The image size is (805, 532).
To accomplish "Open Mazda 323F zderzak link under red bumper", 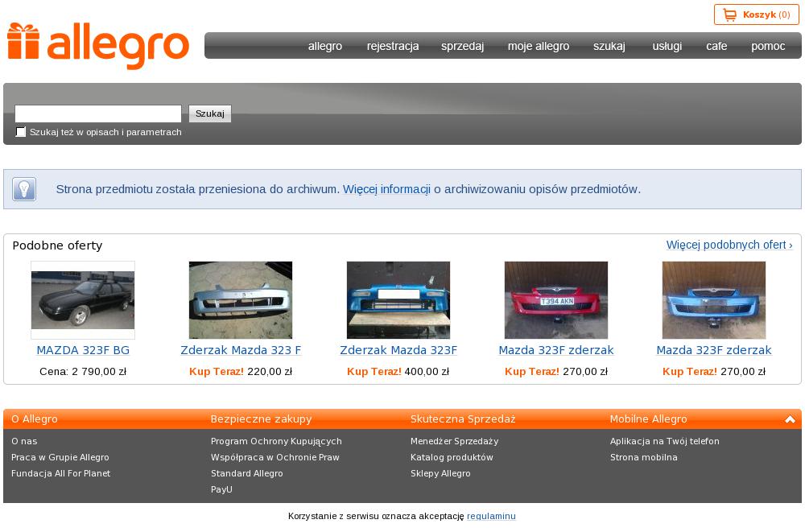I will point(556,350).
